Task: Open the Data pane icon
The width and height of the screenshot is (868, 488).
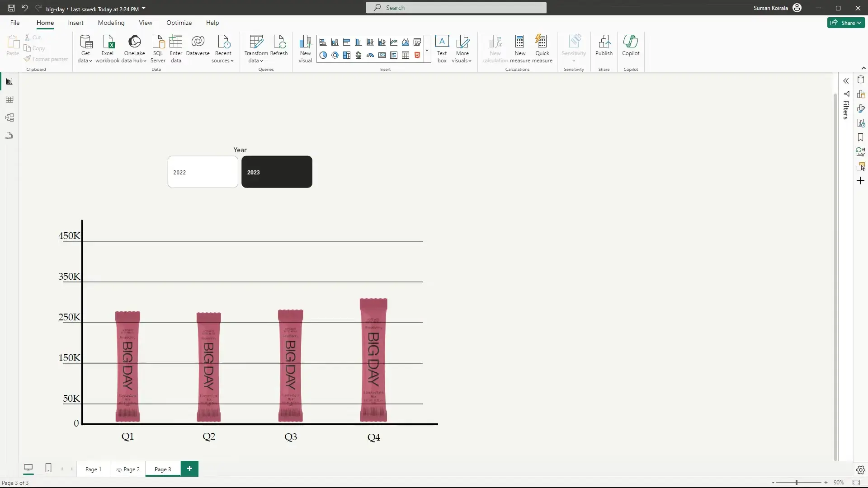Action: point(861,80)
